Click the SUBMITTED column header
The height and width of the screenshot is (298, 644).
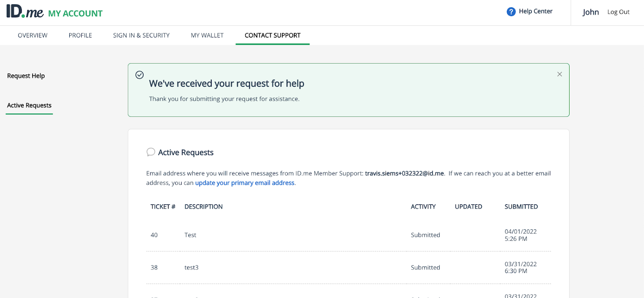pyautogui.click(x=521, y=207)
